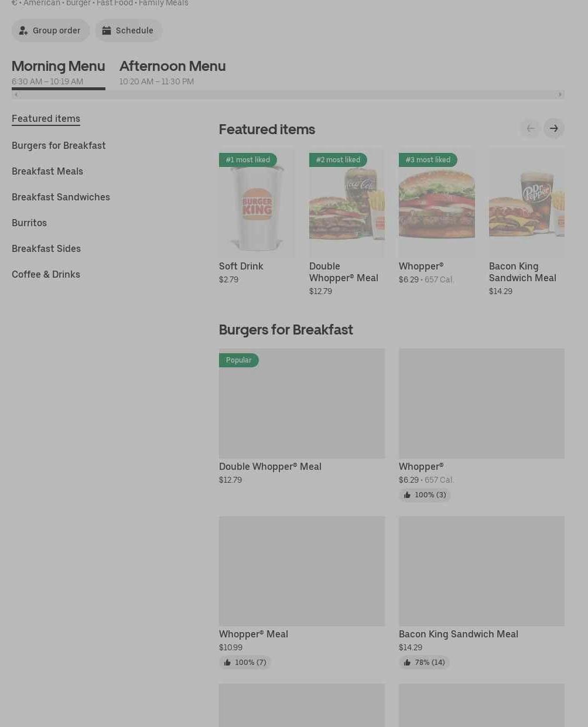
Task: Click the Whopper placeholder image in Burgers
Action: (x=481, y=404)
